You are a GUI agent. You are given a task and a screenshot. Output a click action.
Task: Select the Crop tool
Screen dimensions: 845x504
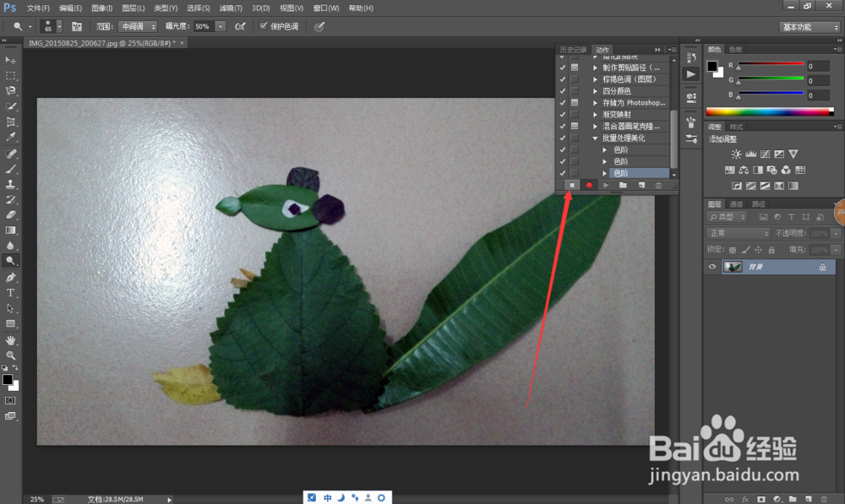coord(10,122)
